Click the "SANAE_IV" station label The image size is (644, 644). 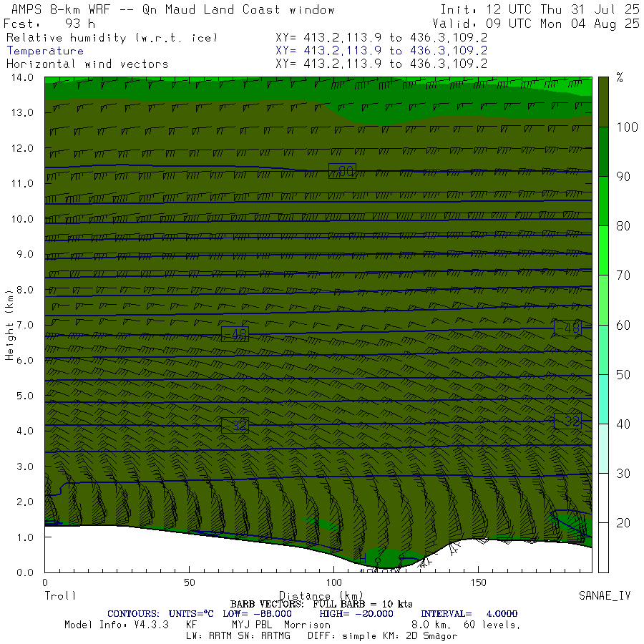point(605,595)
